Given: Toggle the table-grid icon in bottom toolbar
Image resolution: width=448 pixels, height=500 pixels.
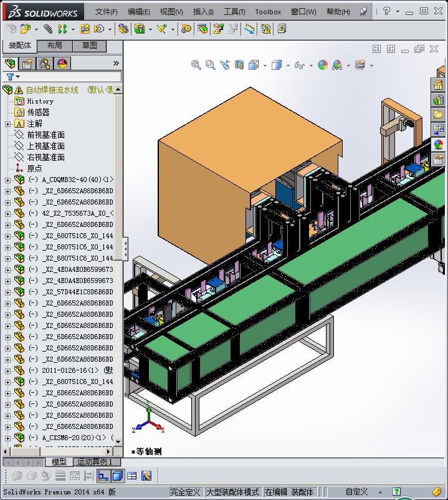Looking at the screenshot, I should pos(131,476).
